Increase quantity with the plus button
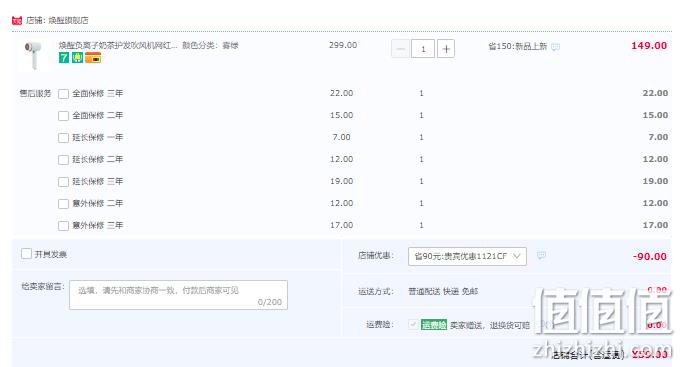The height and width of the screenshot is (367, 682). coord(446,49)
